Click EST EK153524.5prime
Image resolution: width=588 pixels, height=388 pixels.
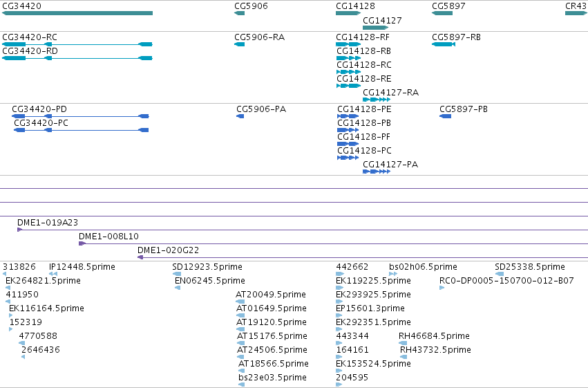pyautogui.click(x=339, y=371)
